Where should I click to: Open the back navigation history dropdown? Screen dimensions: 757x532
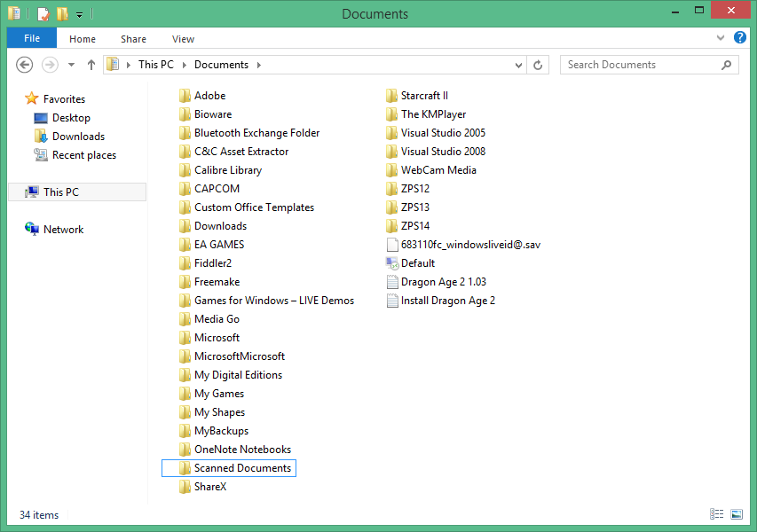click(x=71, y=65)
